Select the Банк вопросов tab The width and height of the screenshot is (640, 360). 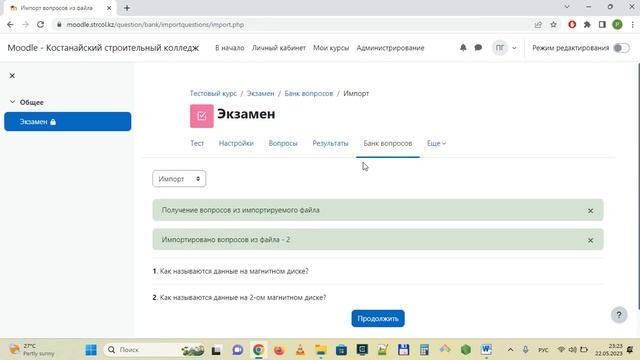pyautogui.click(x=388, y=143)
